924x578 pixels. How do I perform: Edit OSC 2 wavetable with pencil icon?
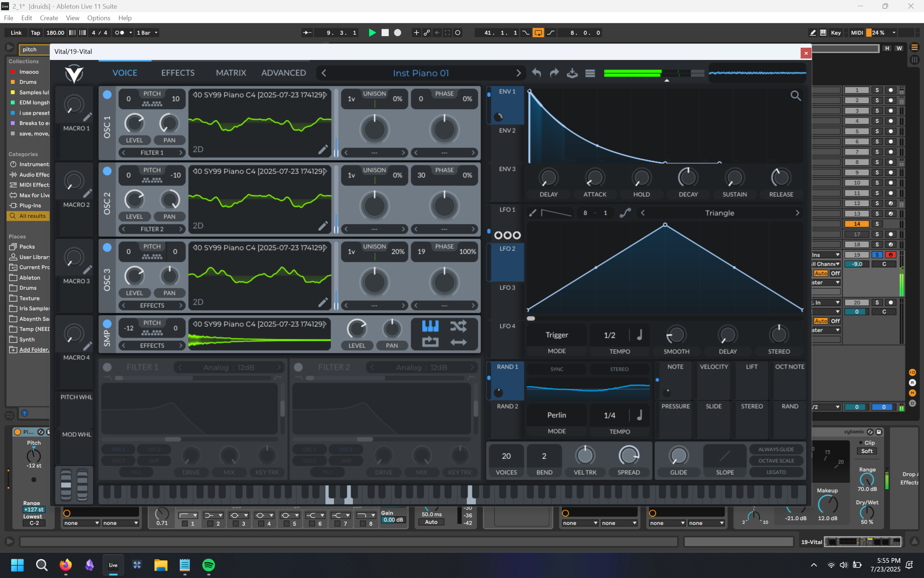click(x=323, y=226)
